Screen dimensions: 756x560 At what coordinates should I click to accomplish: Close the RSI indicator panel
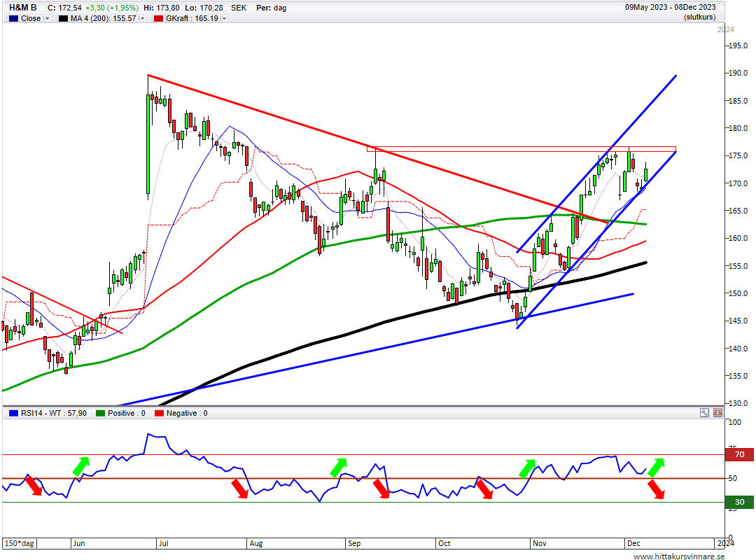pyautogui.click(x=717, y=413)
